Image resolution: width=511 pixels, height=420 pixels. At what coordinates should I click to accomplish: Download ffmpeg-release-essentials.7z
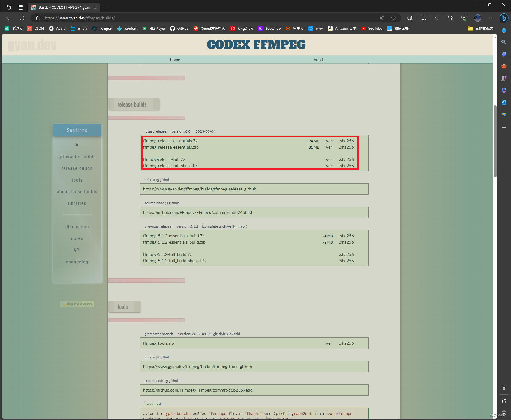coord(170,141)
